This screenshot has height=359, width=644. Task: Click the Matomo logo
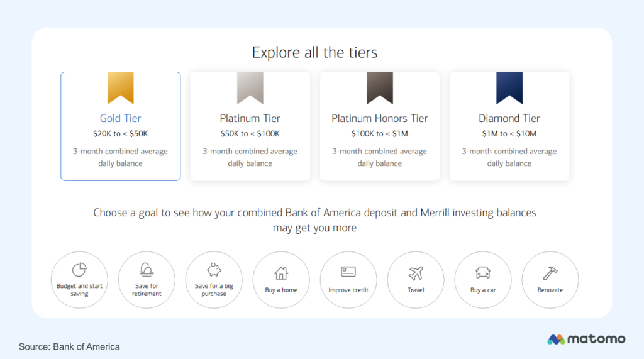[x=586, y=340]
